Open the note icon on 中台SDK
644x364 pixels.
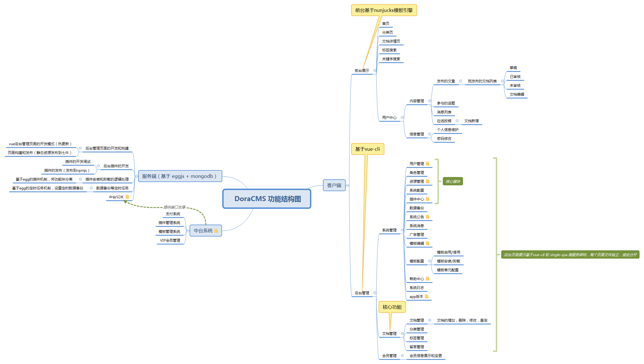point(127,197)
